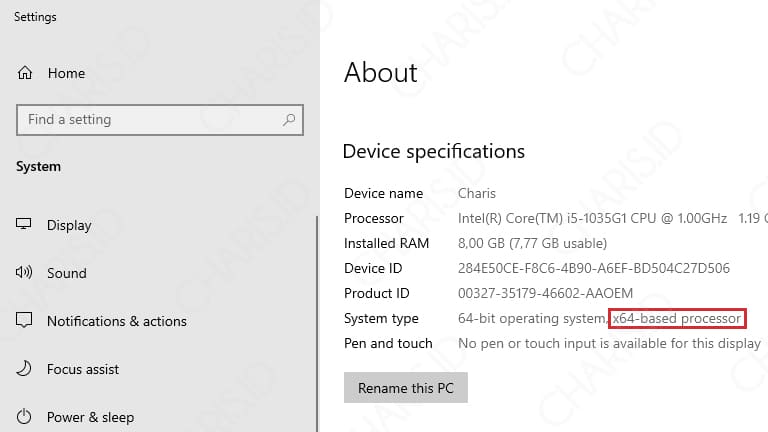The image size is (768, 432).
Task: Click the Rename this PC button
Action: 406,388
